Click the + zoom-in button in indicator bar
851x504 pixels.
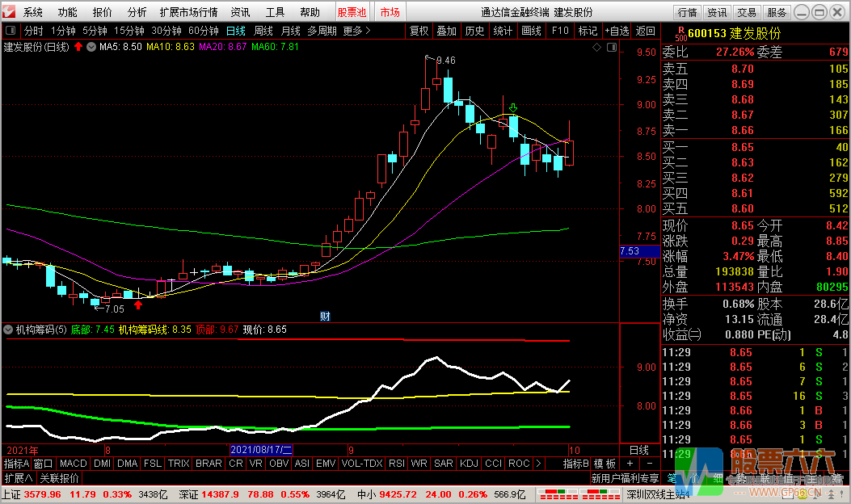tap(630, 464)
